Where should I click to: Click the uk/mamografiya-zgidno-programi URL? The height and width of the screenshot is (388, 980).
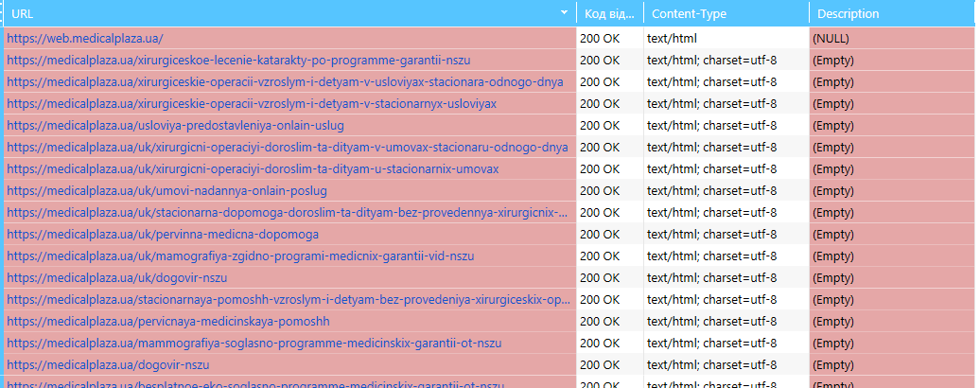point(240,256)
